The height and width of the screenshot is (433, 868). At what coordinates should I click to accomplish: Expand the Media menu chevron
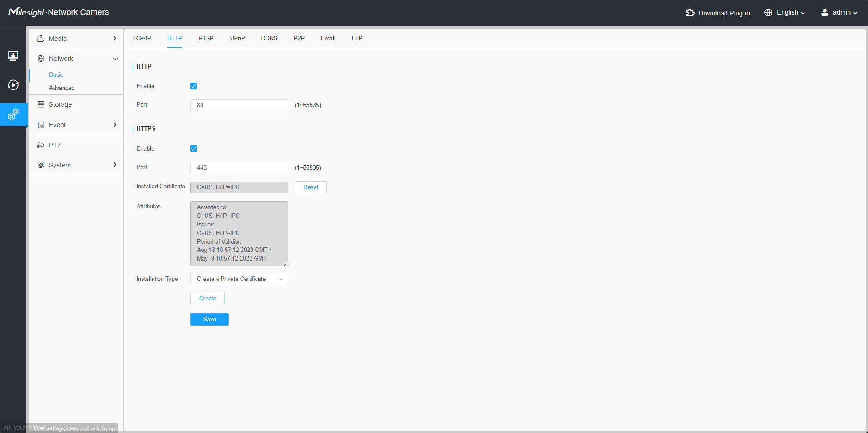pos(115,39)
